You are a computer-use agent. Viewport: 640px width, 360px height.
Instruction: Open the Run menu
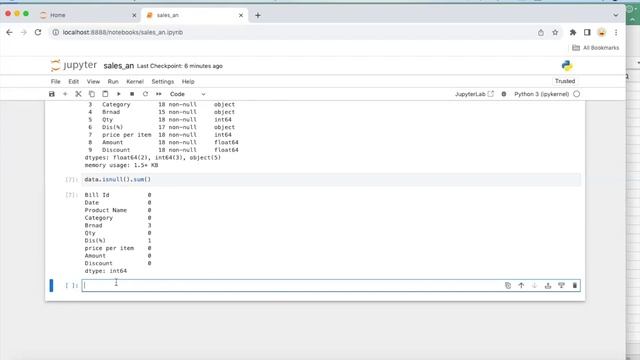pyautogui.click(x=113, y=82)
